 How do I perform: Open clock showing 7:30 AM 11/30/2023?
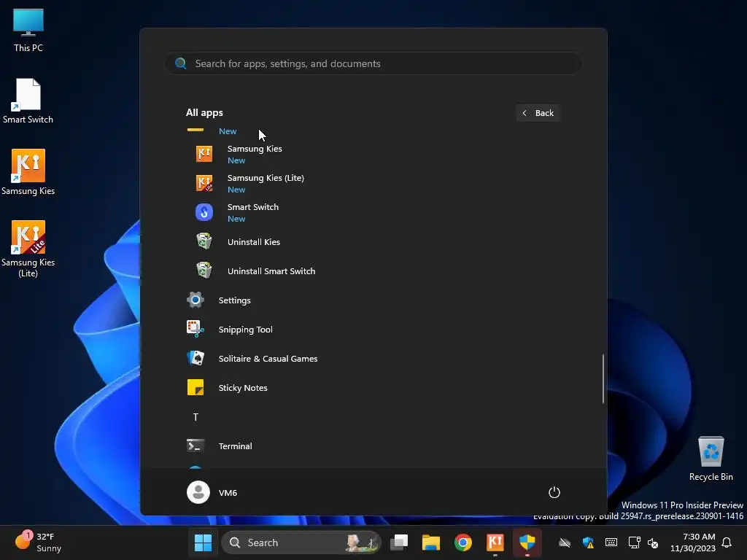[693, 542]
